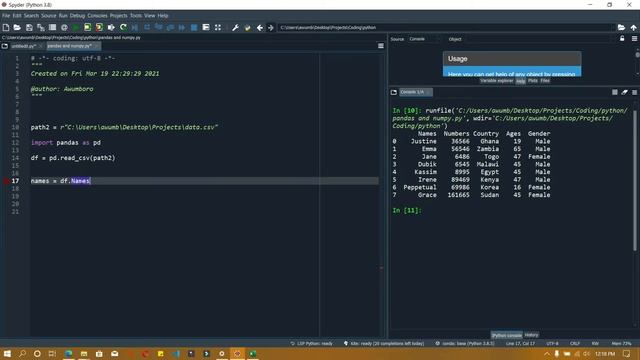
Task: Re-run the last script icon
Action: [x=123, y=27]
